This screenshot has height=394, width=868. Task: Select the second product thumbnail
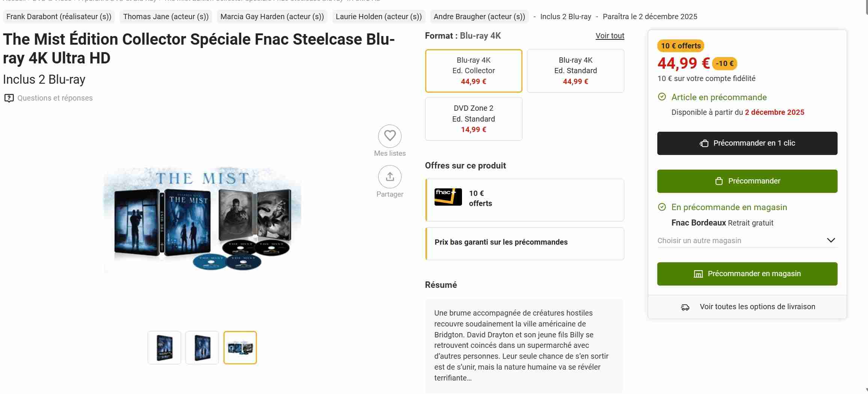[202, 347]
